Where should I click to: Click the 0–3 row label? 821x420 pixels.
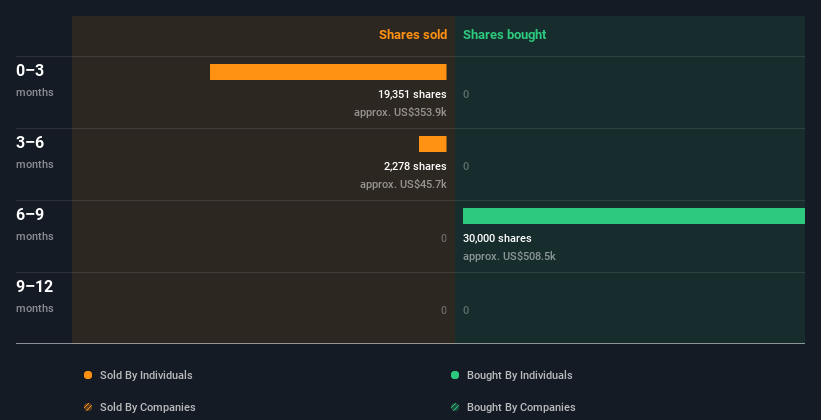tap(30, 70)
